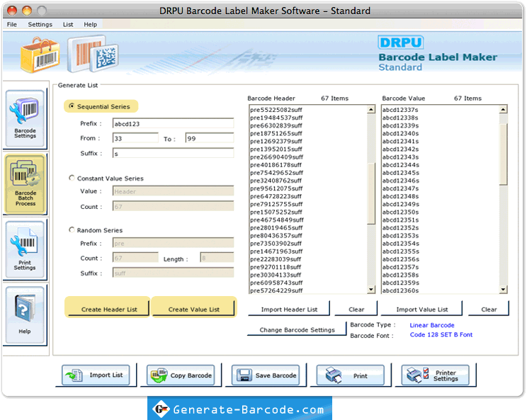Click the From field with 33
This screenshot has width=527, height=420.
(135, 138)
